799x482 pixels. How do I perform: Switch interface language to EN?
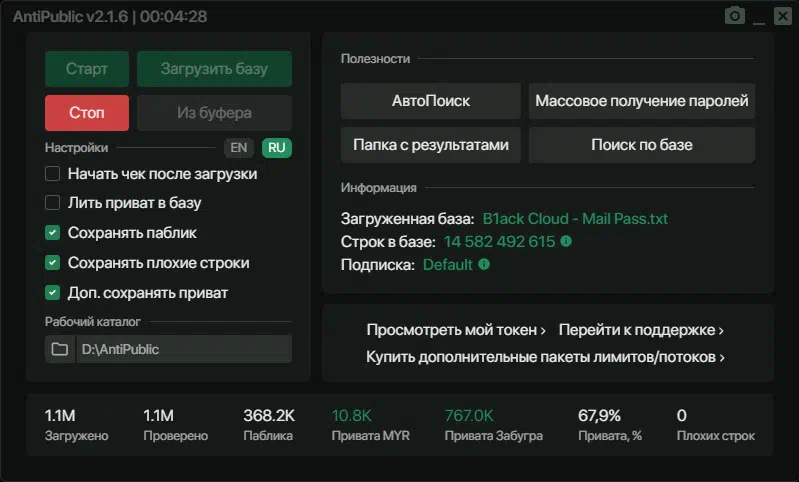pyautogui.click(x=239, y=148)
